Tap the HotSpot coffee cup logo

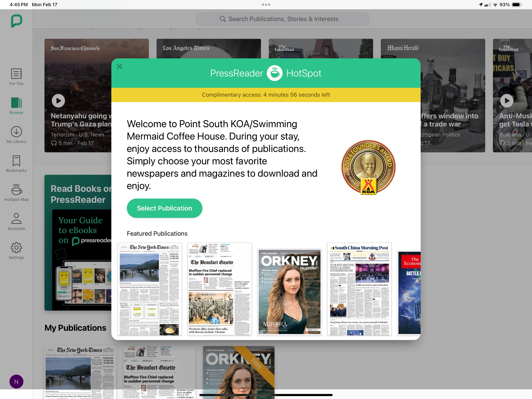pyautogui.click(x=275, y=73)
